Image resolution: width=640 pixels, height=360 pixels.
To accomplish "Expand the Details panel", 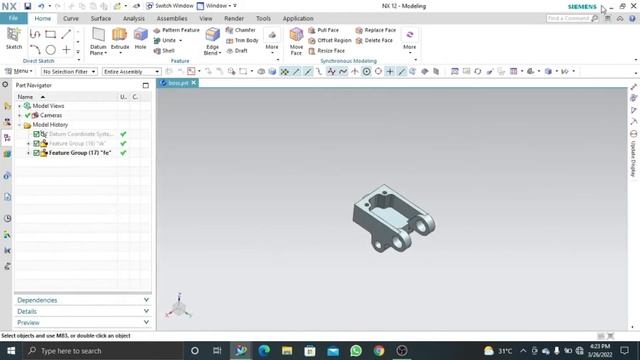I will (83, 311).
